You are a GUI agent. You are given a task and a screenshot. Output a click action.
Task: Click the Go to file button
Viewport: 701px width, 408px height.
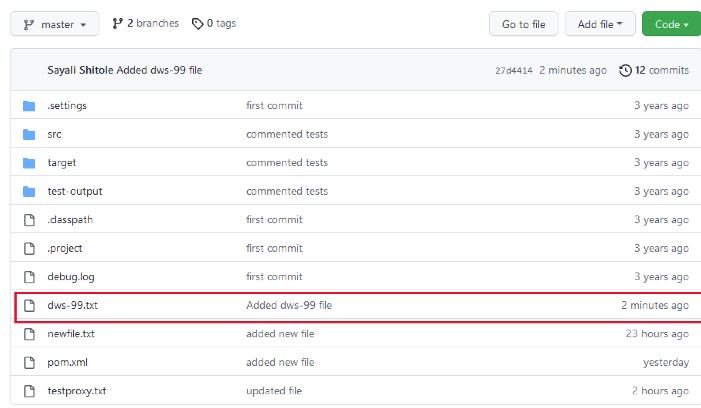[524, 24]
